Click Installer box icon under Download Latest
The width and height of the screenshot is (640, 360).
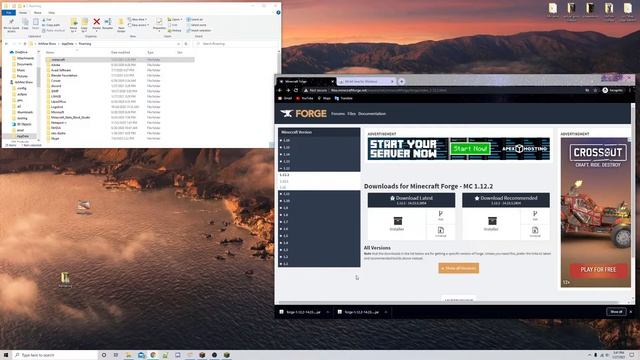tap(398, 221)
